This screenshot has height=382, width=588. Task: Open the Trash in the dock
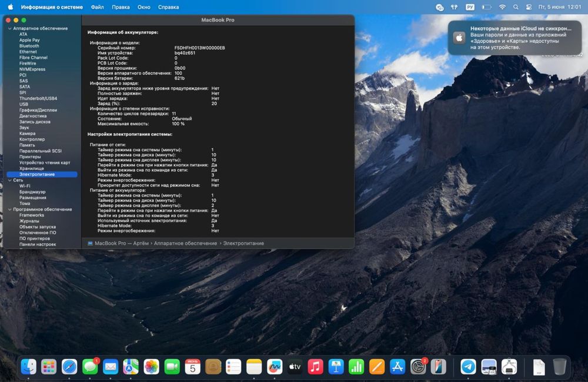(560, 367)
